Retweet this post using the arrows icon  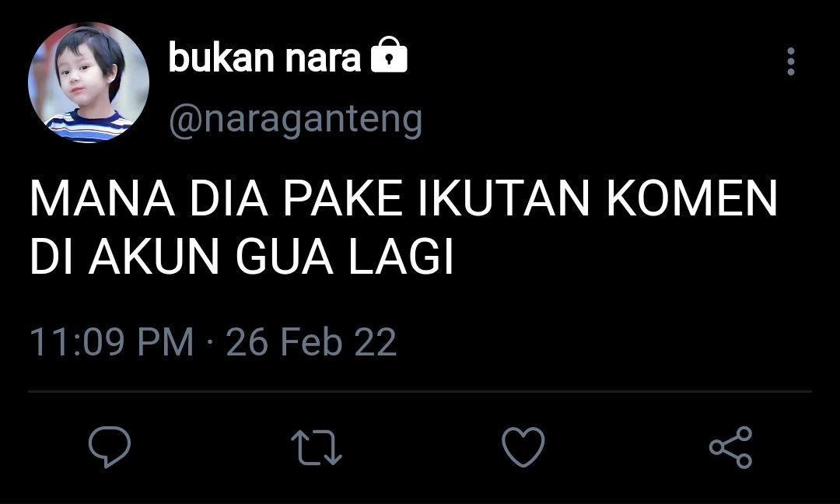click(x=317, y=447)
